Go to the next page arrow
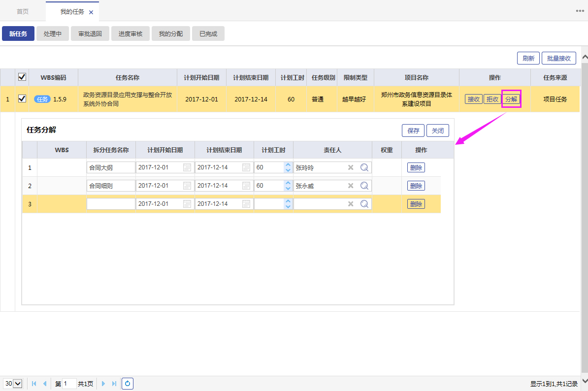The image size is (588, 391). 104,384
